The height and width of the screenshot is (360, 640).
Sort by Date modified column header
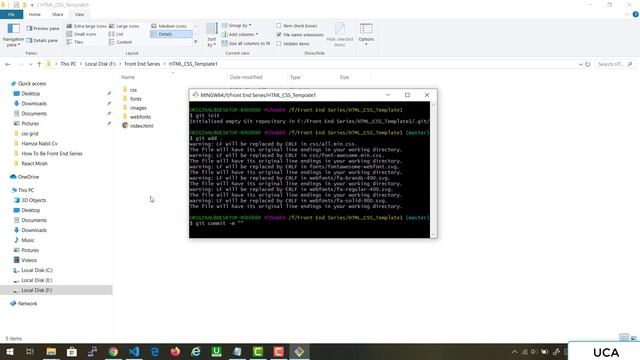[246, 77]
